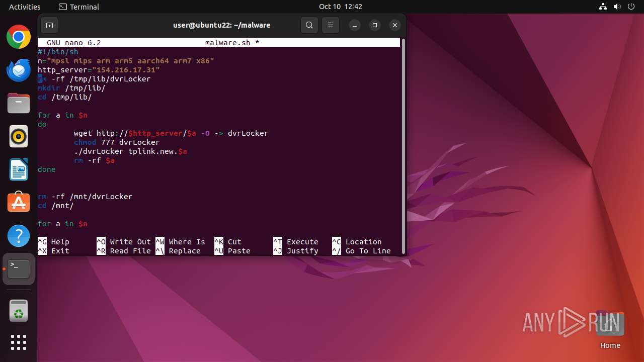Click the ./dvrLocker tplink.new line
The image size is (644, 362).
[x=130, y=151]
